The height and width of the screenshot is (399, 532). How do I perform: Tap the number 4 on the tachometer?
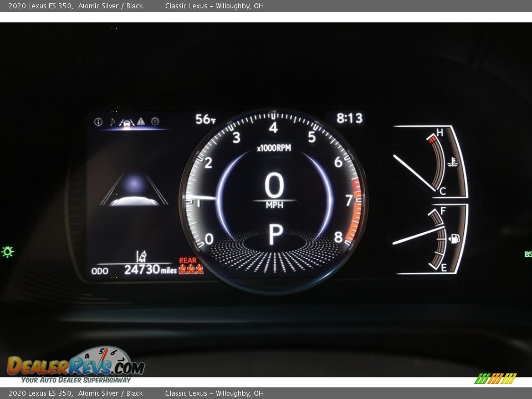[273, 128]
